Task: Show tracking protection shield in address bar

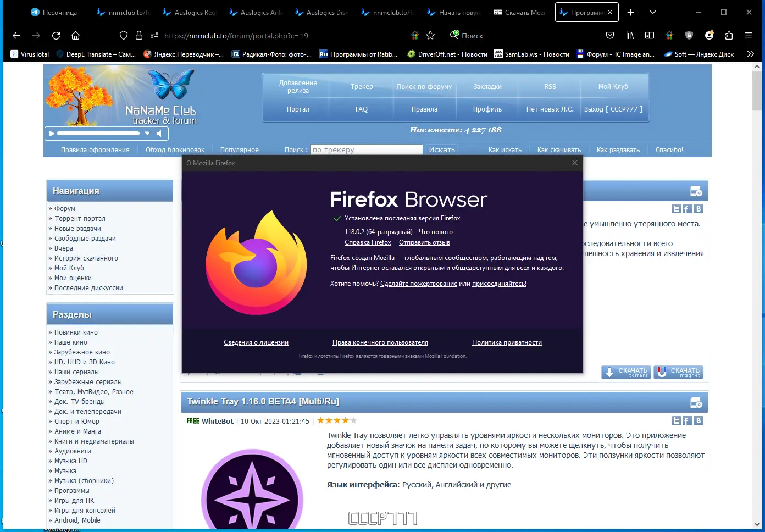Action: coord(124,36)
